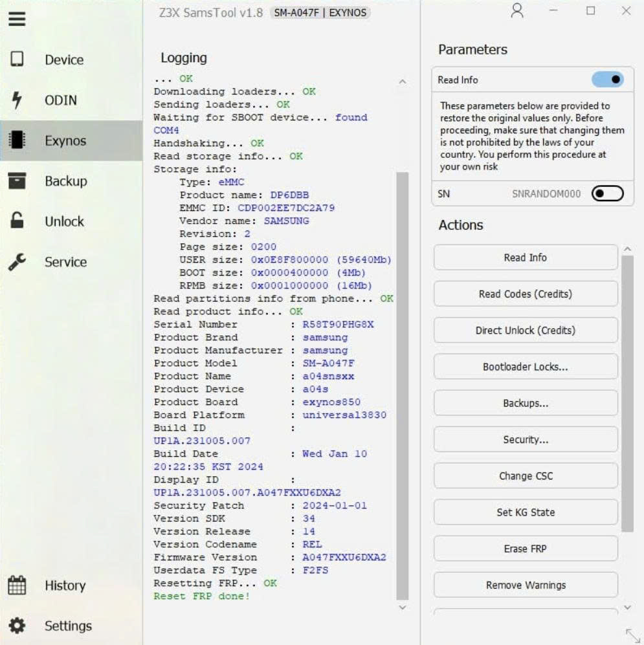Screen dimensions: 644x645
Task: Click the logging panel scroll-up arrow
Action: [x=403, y=82]
